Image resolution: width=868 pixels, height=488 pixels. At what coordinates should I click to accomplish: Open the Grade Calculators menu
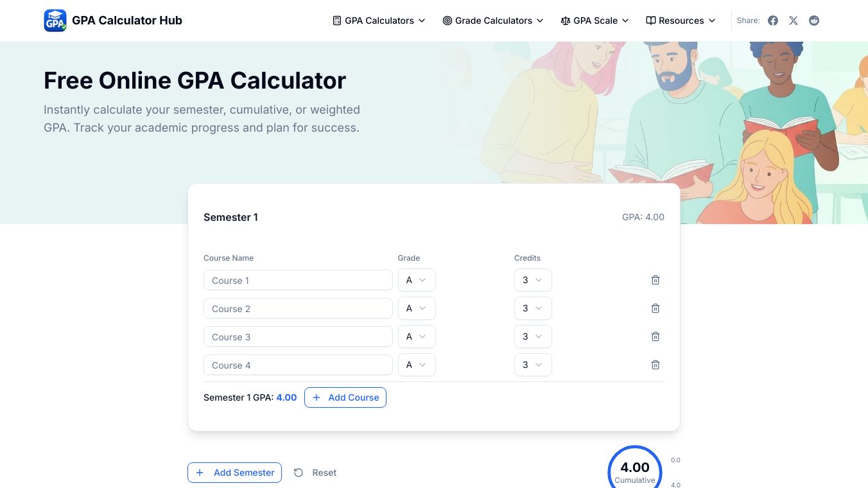[492, 20]
